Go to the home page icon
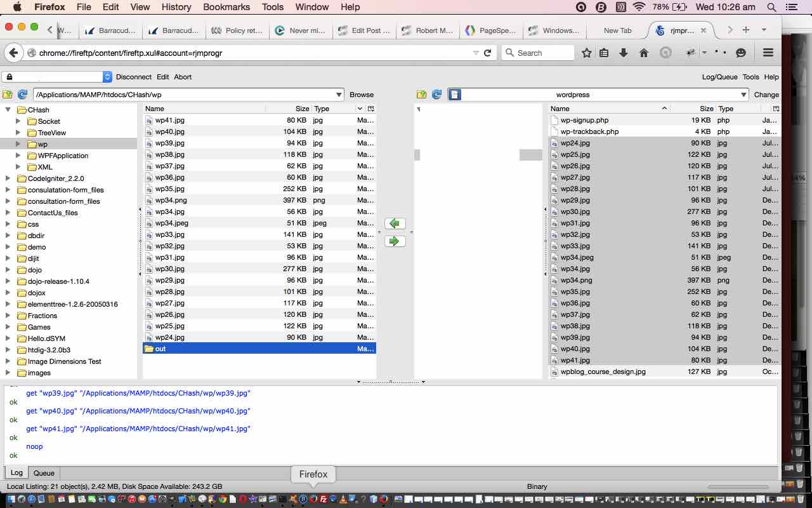This screenshot has width=812, height=508. 644,53
